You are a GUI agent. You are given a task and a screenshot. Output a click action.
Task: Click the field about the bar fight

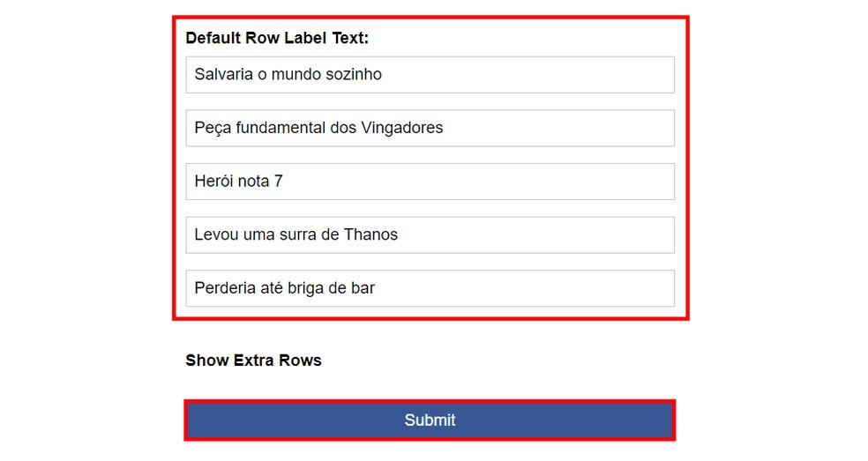click(430, 288)
